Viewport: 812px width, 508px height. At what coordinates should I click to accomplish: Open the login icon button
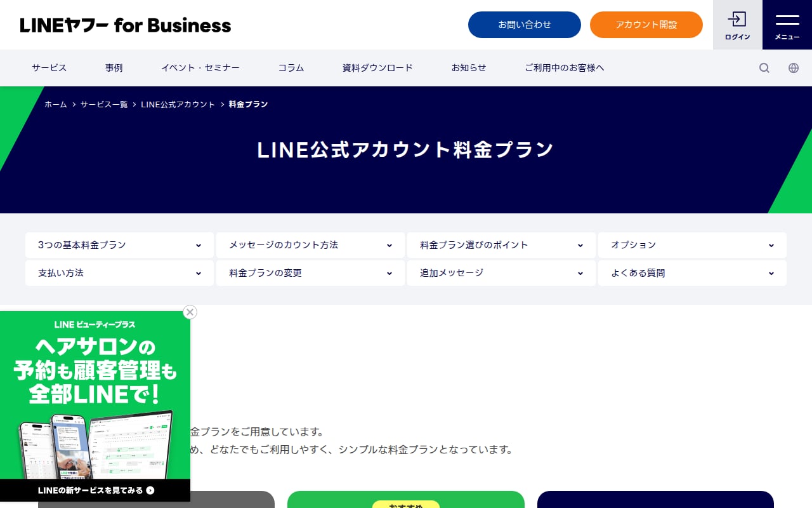click(x=737, y=25)
